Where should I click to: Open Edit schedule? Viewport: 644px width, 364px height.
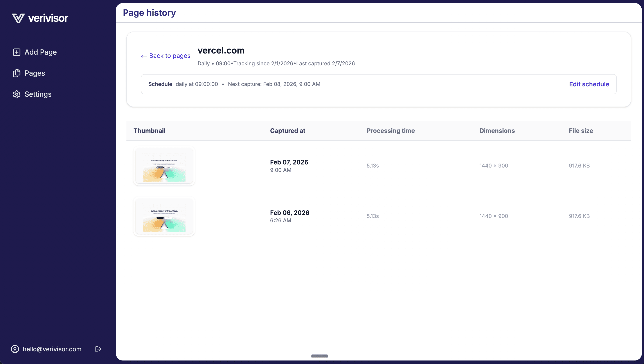589,84
